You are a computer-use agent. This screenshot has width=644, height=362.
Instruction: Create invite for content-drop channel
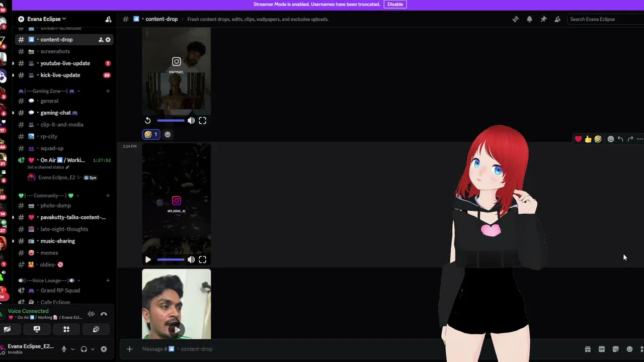pos(101,40)
